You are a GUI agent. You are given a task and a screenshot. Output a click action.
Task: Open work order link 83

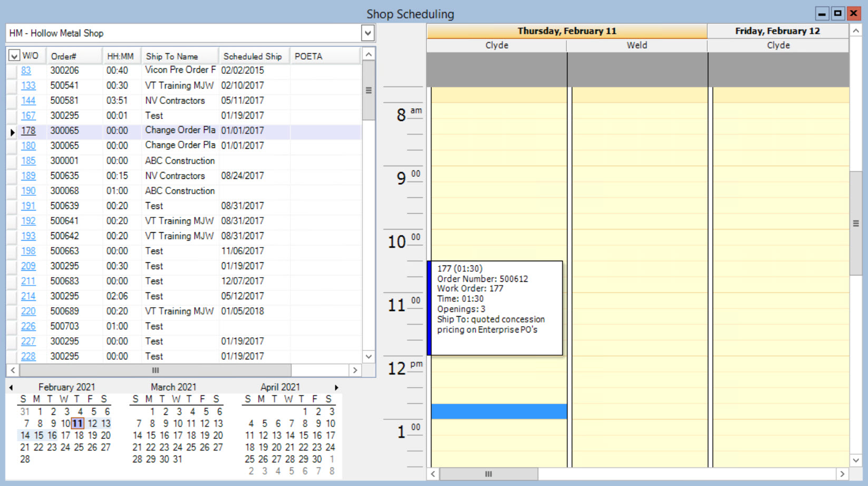[26, 70]
